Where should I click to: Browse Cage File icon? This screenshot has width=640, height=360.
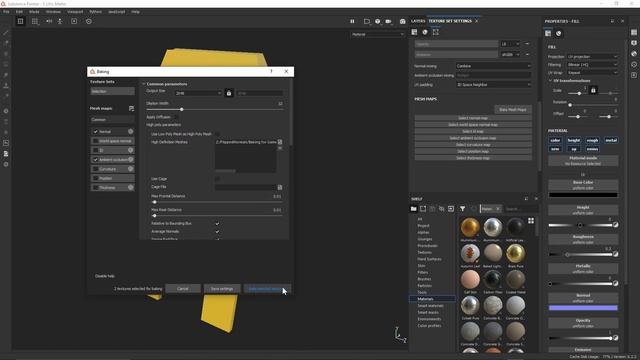(280, 187)
